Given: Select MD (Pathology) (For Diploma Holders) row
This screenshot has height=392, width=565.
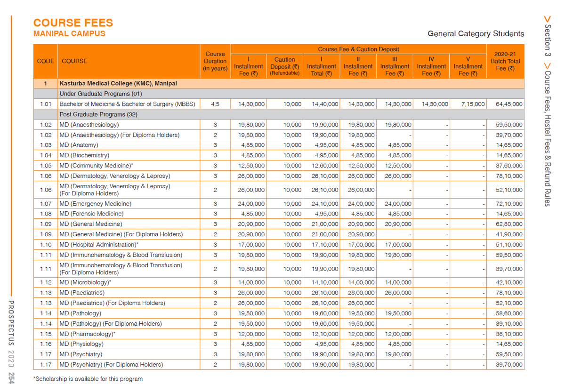Looking at the screenshot, I should 279,324.
